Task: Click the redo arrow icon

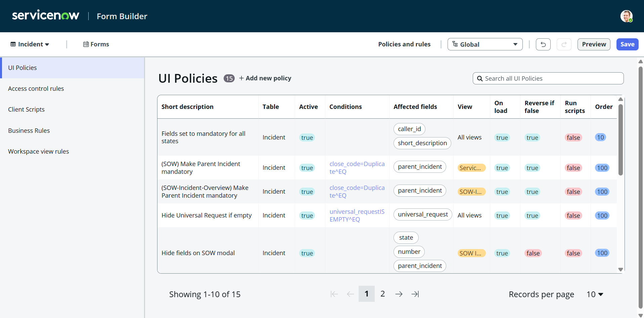Action: click(564, 44)
